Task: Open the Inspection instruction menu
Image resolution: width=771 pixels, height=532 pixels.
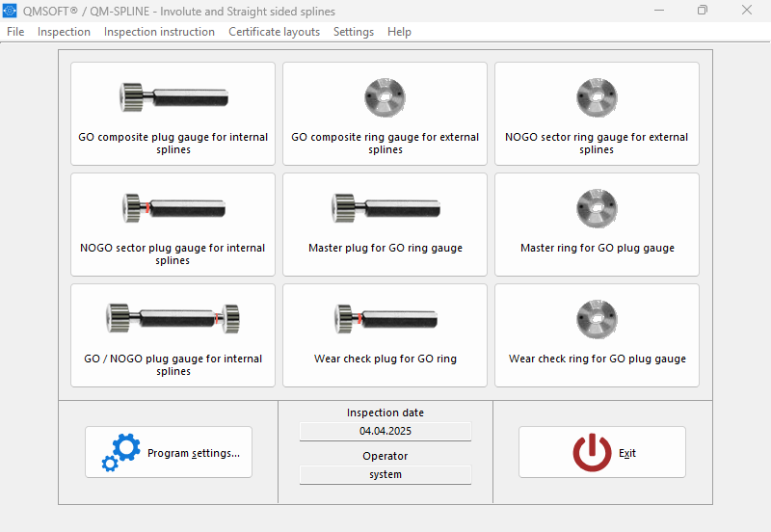Action: [x=159, y=32]
